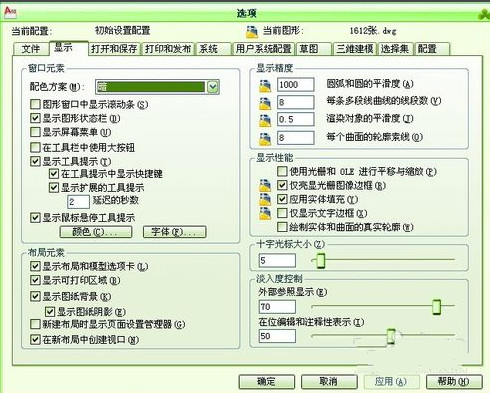This screenshot has width=490, height=393.
Task: Toggle 显示工具提示 checkbox
Action: [35, 161]
